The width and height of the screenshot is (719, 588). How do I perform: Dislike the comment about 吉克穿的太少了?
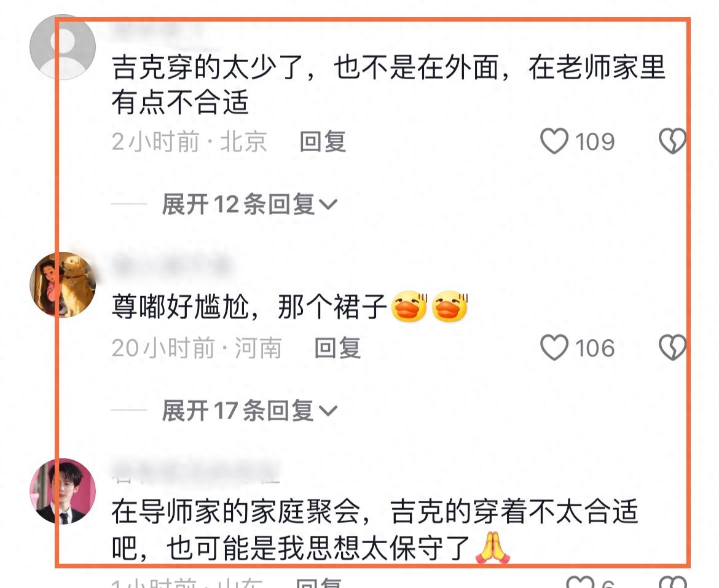coord(673,141)
